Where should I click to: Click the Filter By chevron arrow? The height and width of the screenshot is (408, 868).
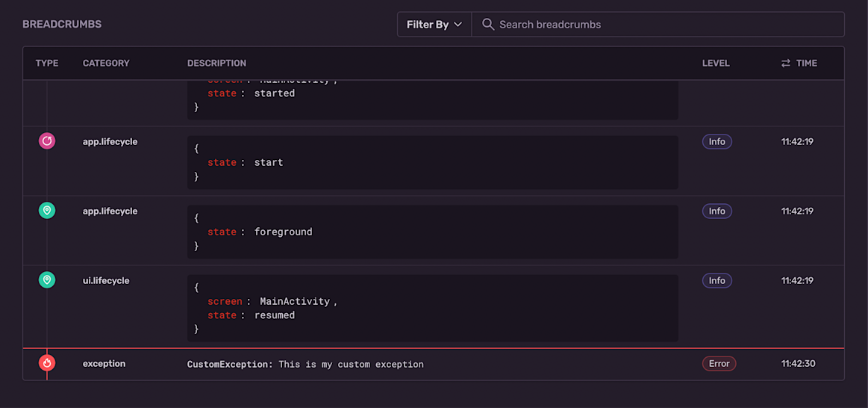pyautogui.click(x=458, y=25)
